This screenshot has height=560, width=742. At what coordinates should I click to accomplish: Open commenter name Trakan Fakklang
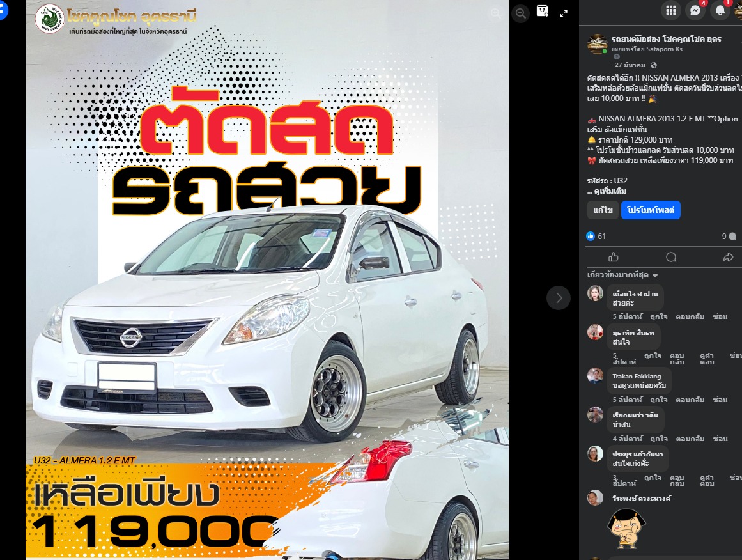(637, 377)
